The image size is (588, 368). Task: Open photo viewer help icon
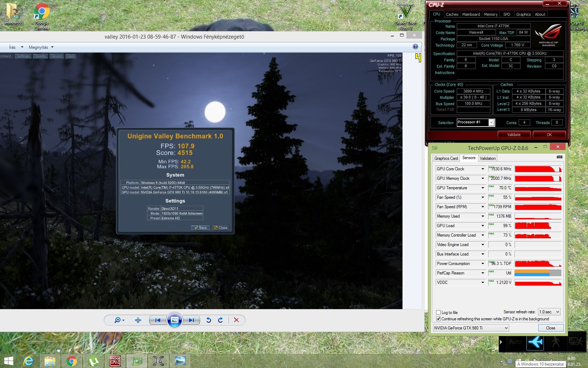[x=415, y=47]
